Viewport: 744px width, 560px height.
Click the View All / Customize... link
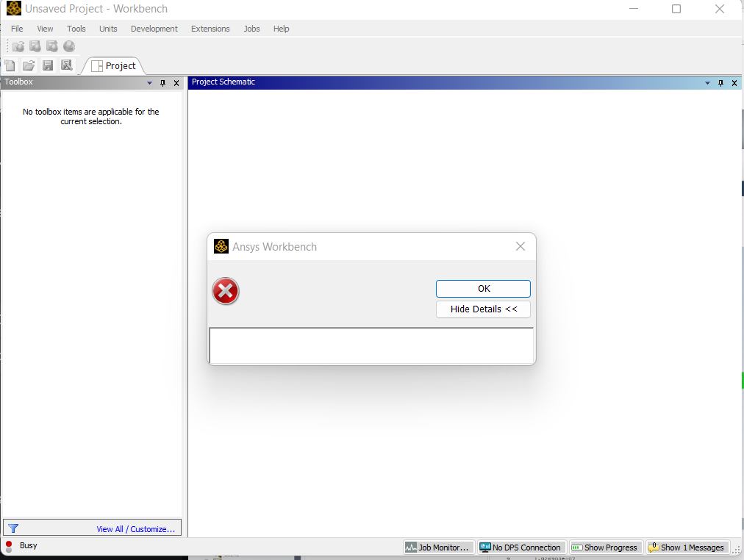pyautogui.click(x=136, y=529)
